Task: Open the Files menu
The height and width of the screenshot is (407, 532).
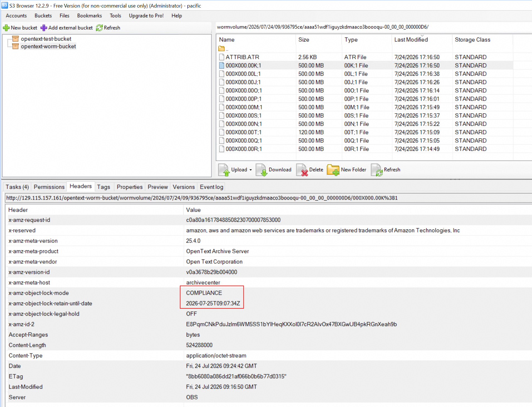Action: click(64, 16)
